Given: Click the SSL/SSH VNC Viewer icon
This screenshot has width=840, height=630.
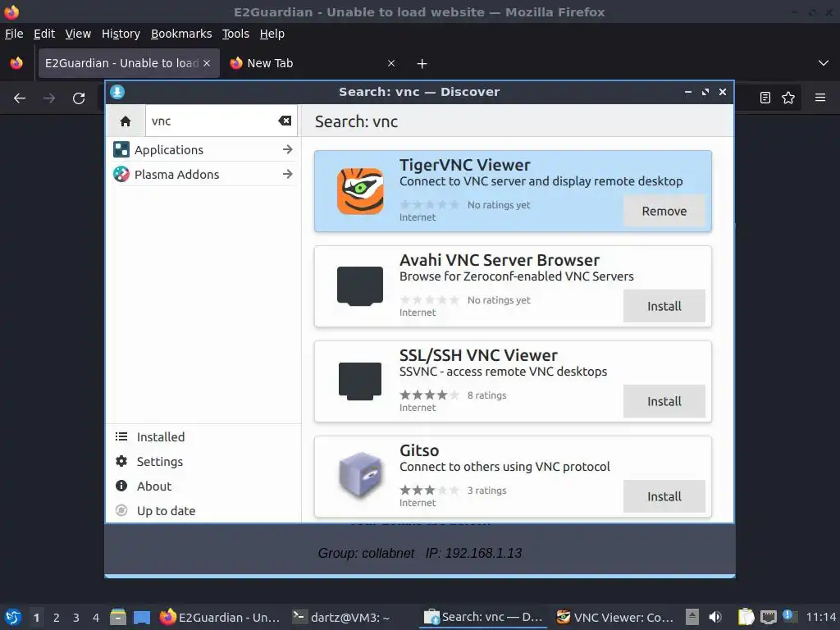Looking at the screenshot, I should pos(360,381).
